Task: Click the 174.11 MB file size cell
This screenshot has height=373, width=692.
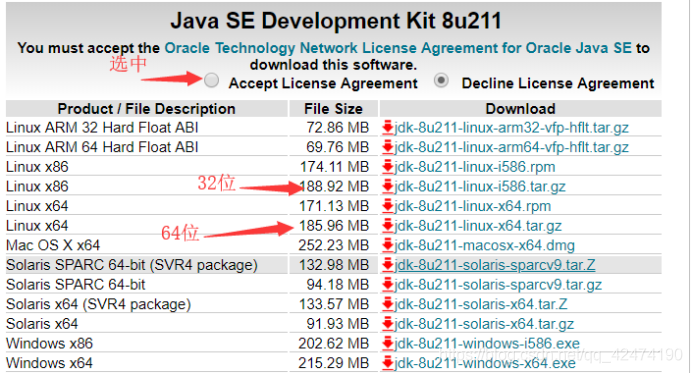Action: tap(335, 167)
